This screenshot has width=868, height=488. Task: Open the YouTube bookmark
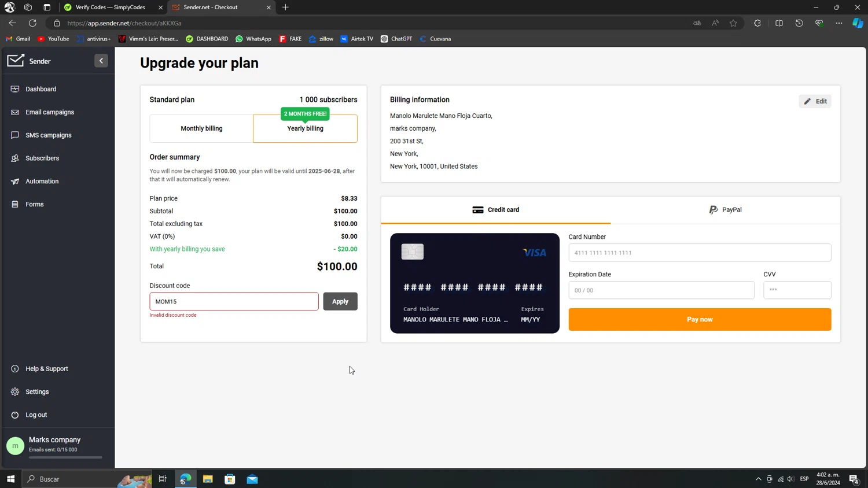[x=53, y=39]
